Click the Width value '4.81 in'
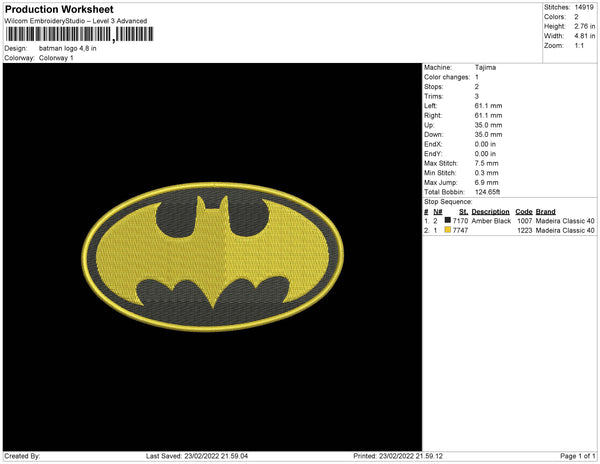The height and width of the screenshot is (464, 600). 585,36
